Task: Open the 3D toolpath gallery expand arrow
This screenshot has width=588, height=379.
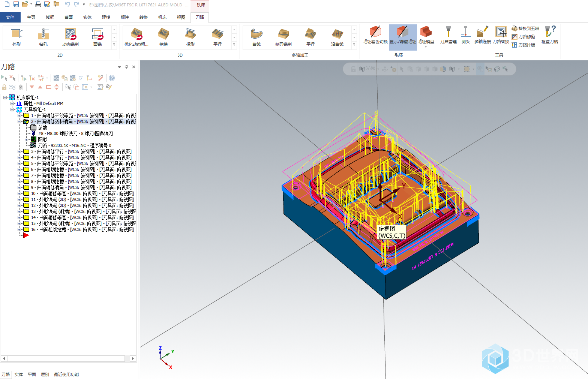Action: tap(234, 45)
